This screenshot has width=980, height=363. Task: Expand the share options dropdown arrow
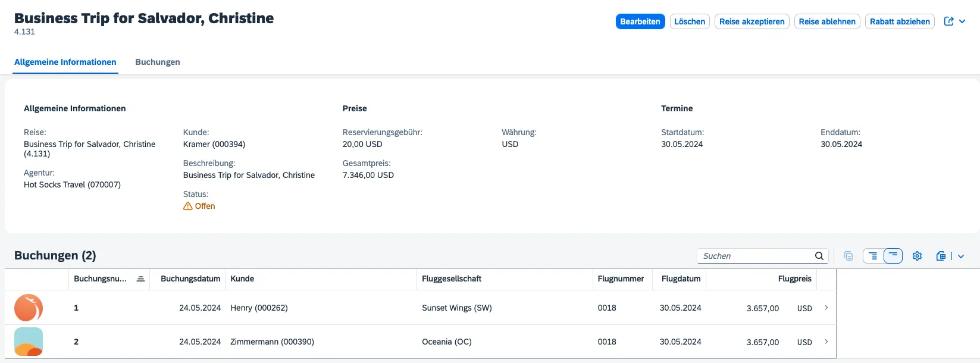coord(962,21)
